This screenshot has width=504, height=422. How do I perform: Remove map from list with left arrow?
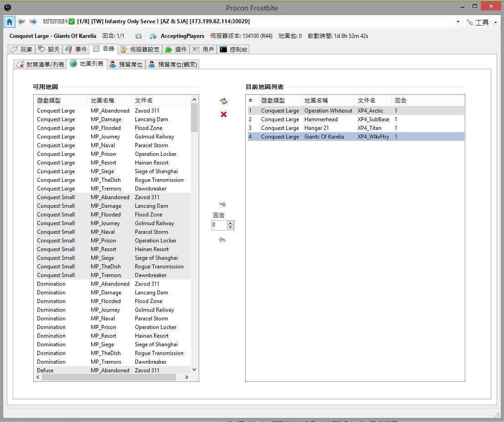[x=222, y=240]
